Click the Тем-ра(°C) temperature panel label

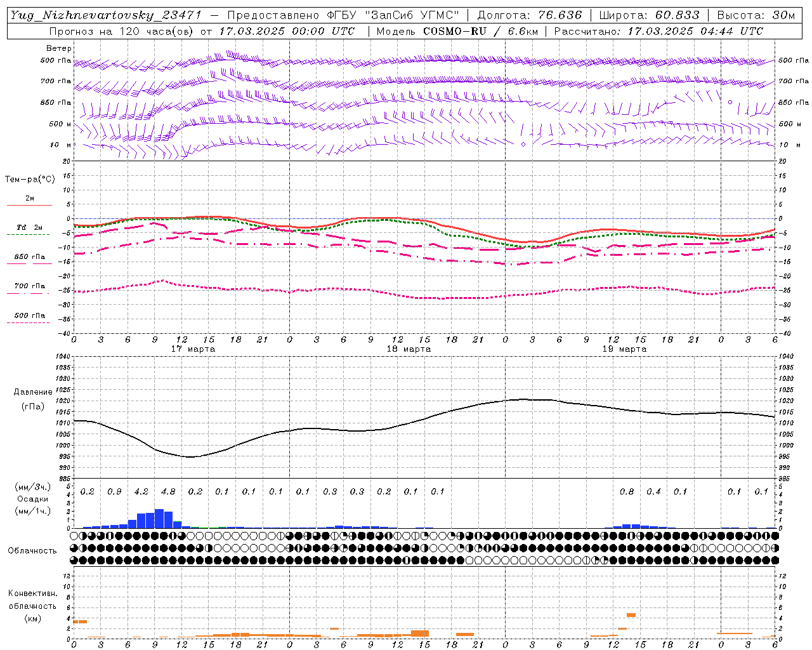[x=30, y=180]
